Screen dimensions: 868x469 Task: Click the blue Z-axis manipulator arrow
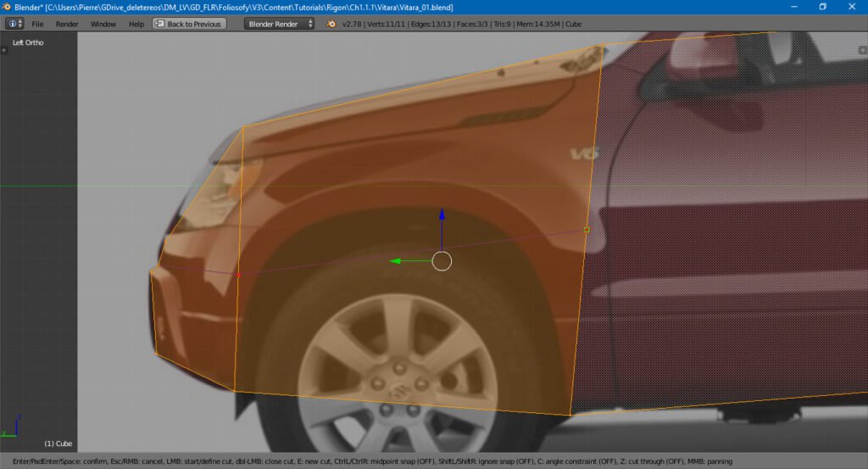[442, 214]
